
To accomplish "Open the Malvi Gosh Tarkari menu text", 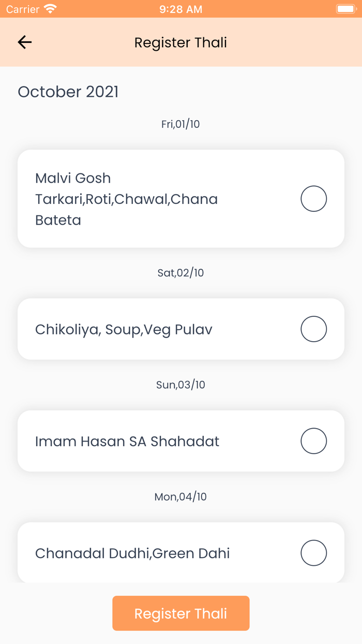I will click(x=127, y=199).
